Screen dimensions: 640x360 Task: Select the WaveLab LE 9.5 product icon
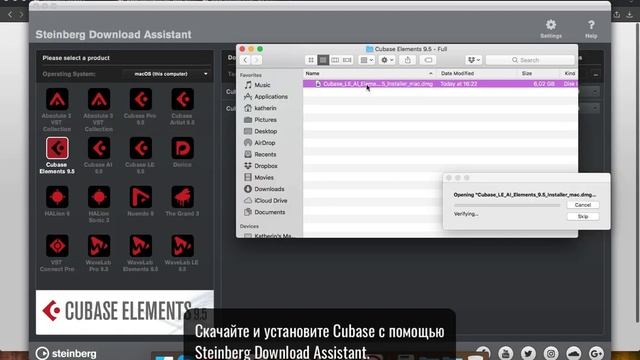click(x=182, y=246)
